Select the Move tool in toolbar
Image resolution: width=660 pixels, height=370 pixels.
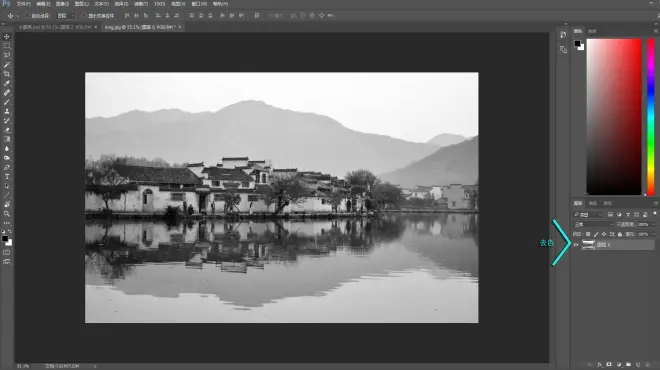pos(7,37)
